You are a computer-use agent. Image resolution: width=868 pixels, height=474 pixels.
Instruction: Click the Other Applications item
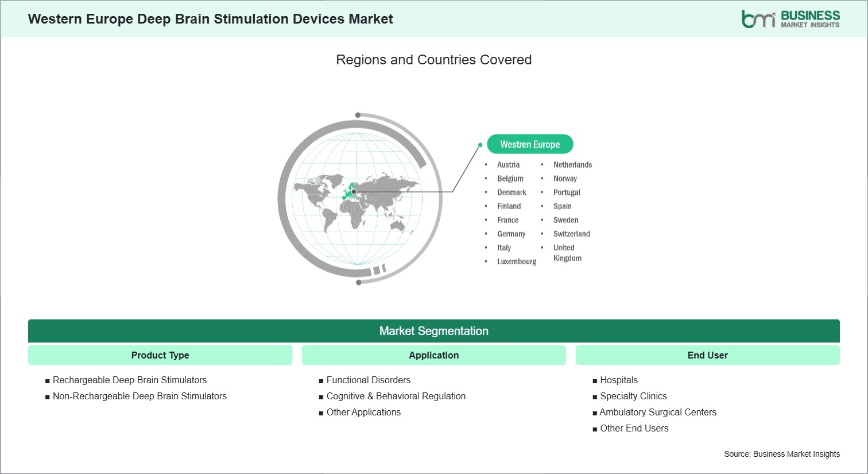[x=363, y=412]
